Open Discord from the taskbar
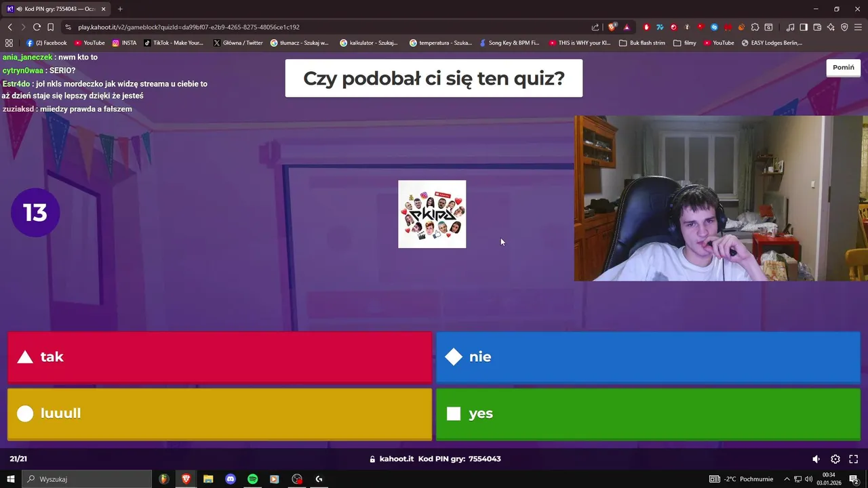868x488 pixels. coord(231,479)
